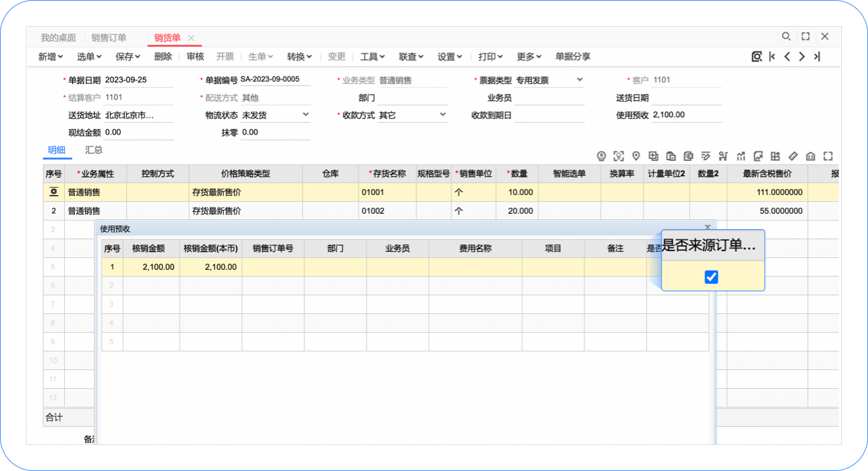
Task: Click the document preview search icon
Action: 756,57
